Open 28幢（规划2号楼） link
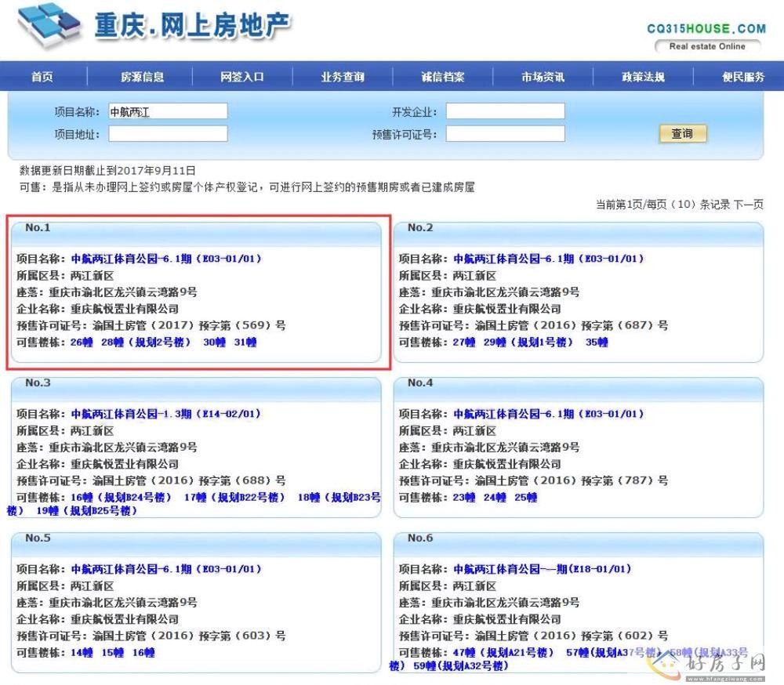 146,342
